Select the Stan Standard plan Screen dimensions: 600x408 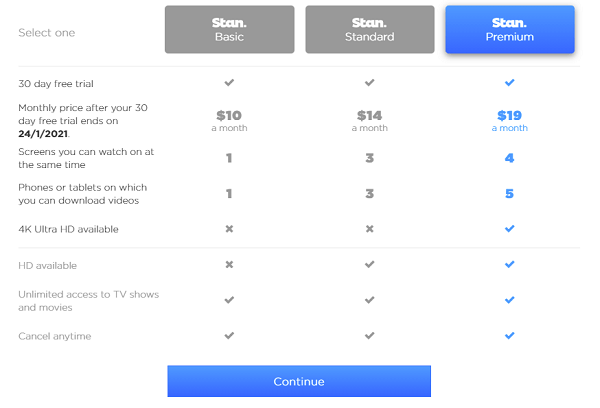370,29
